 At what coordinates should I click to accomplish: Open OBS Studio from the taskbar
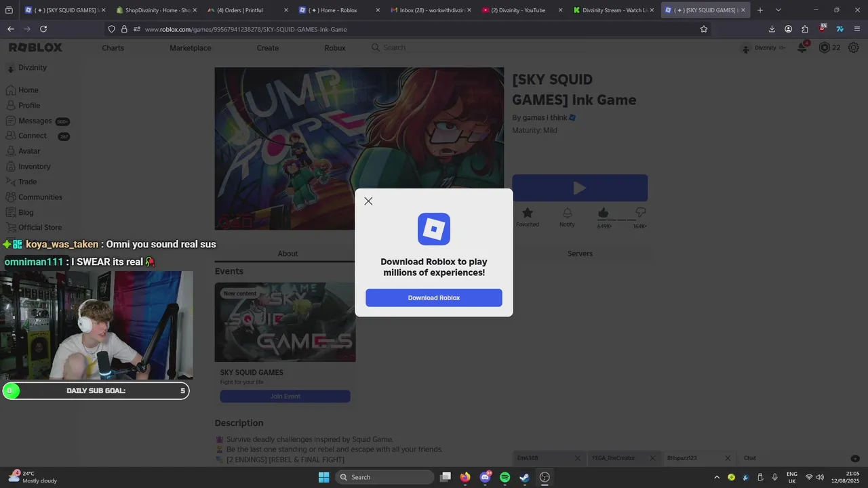[x=545, y=477]
